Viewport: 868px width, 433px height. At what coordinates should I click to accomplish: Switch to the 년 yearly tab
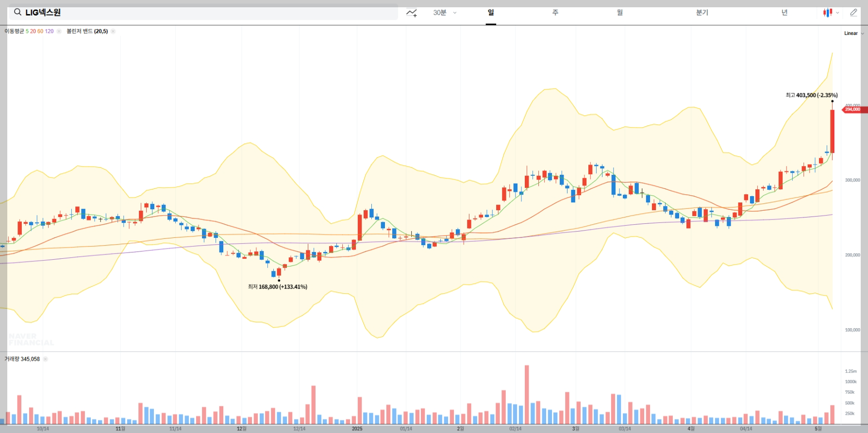(x=785, y=13)
